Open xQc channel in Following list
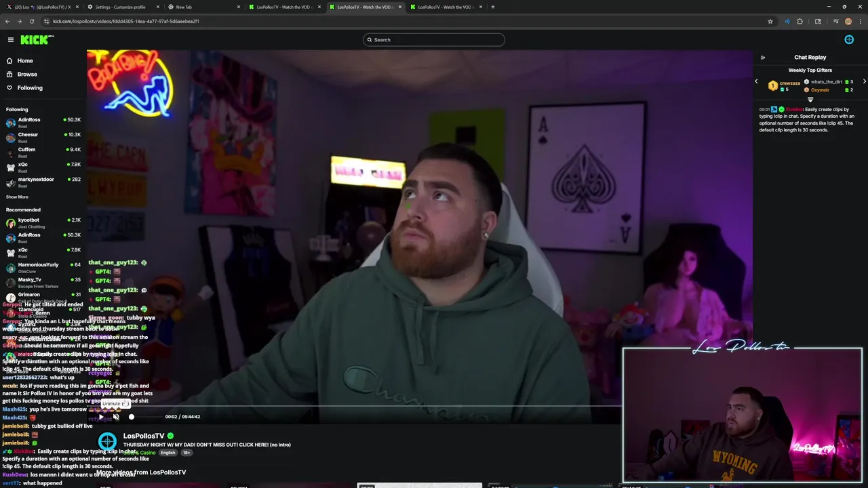Screen dimensions: 868x488 (x=43, y=167)
